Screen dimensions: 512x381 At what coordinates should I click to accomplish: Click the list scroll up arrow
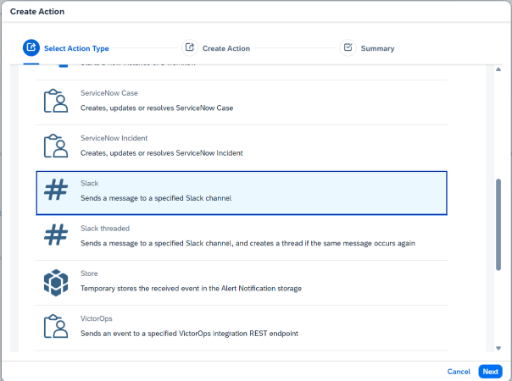498,69
